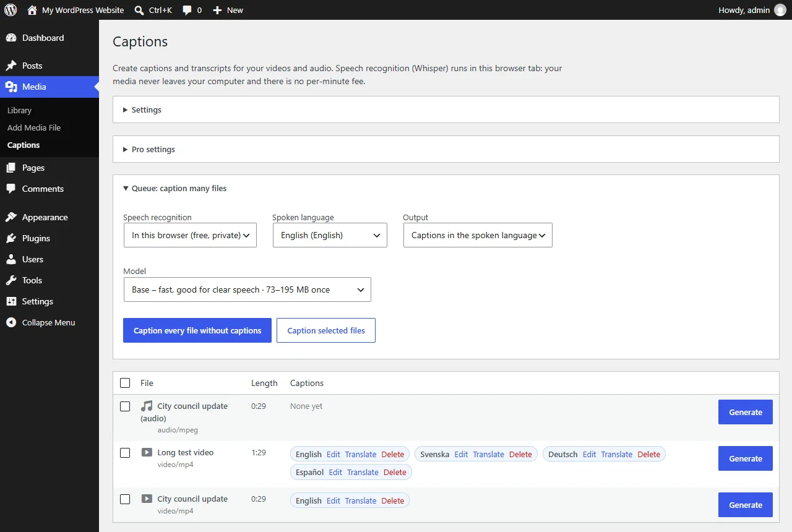Click the Dashboard gauge icon
792x532 pixels.
pyautogui.click(x=11, y=38)
